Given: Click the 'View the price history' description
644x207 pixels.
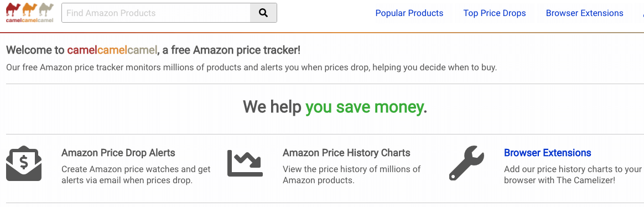Looking at the screenshot, I should [x=351, y=174].
